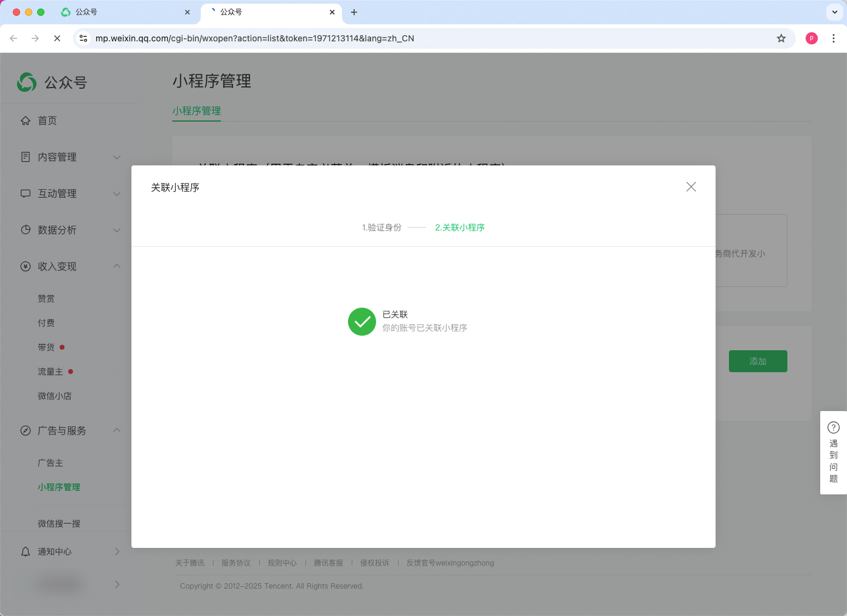Open the 腾讯客服 footer link
This screenshot has height=616, width=847.
(x=328, y=563)
